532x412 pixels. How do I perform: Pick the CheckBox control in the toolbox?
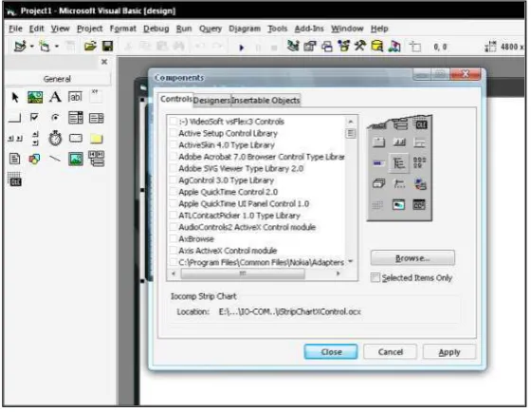(x=34, y=117)
